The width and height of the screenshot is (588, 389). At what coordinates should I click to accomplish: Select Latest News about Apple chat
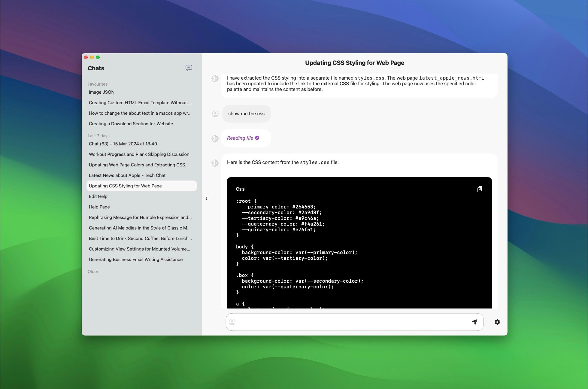[127, 175]
